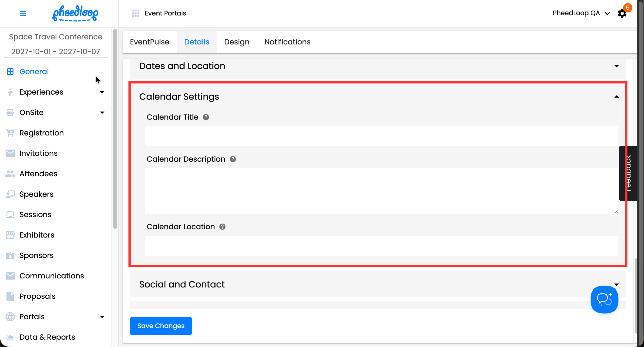Open the blue chat assistant bubble
Image resolution: width=644 pixels, height=347 pixels.
point(604,300)
